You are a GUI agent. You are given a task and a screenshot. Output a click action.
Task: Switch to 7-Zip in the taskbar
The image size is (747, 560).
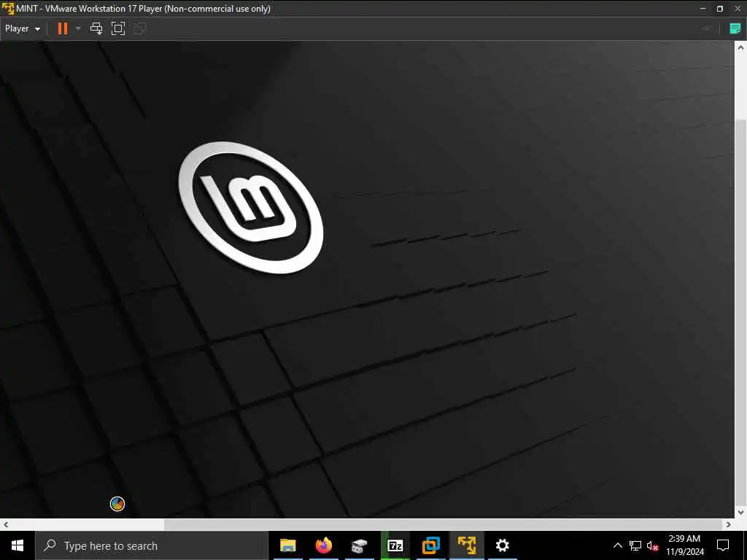[395, 545]
